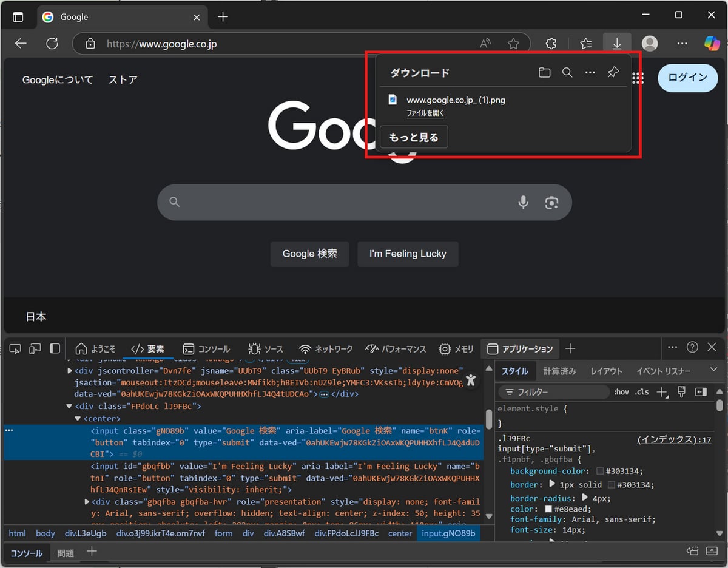Add this page to favorites star
The width and height of the screenshot is (728, 568).
(513, 44)
